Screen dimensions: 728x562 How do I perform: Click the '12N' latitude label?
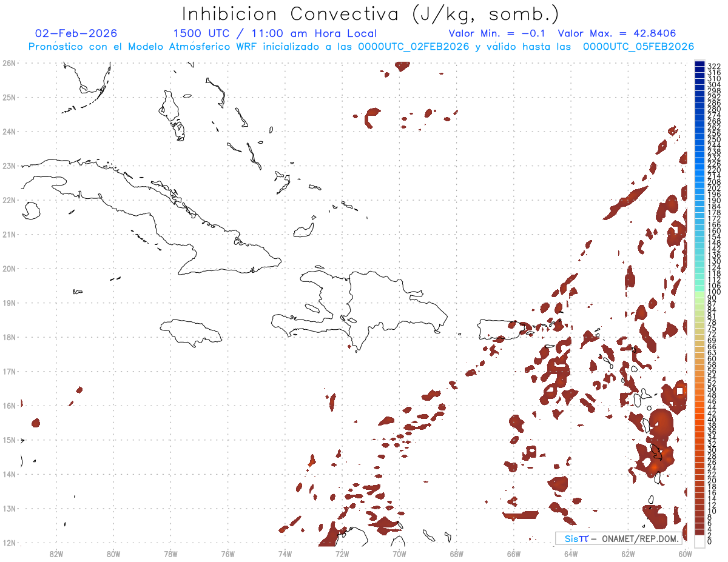pos(9,543)
